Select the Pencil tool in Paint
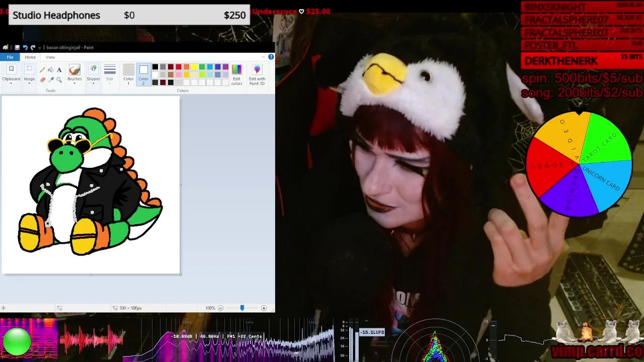 [42, 70]
